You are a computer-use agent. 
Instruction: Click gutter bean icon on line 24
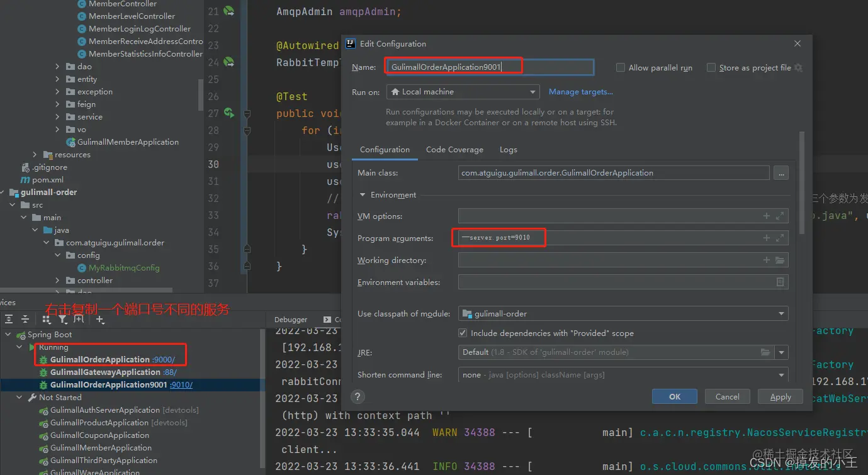point(229,62)
